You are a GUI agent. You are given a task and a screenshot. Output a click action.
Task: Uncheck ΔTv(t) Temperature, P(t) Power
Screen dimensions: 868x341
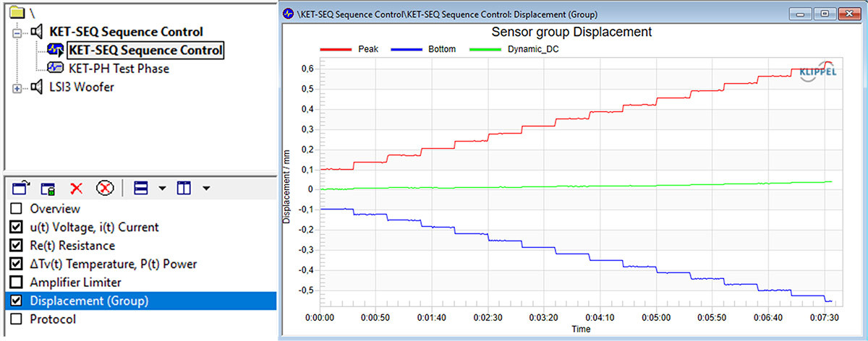(16, 264)
